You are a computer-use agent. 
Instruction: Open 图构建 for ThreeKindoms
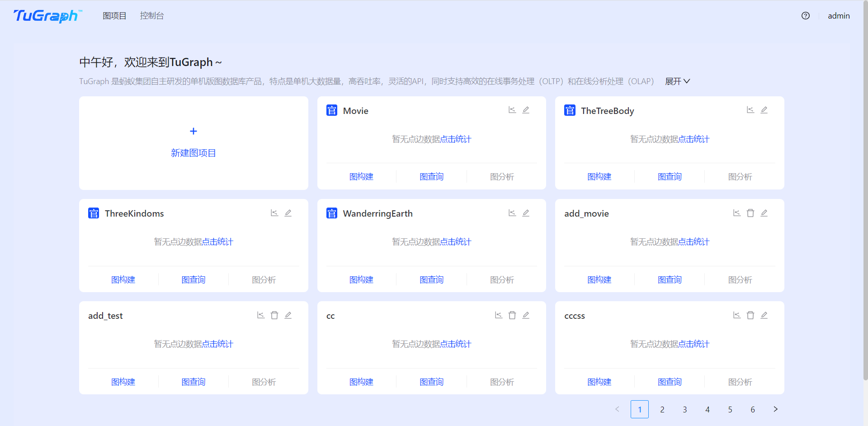point(123,280)
